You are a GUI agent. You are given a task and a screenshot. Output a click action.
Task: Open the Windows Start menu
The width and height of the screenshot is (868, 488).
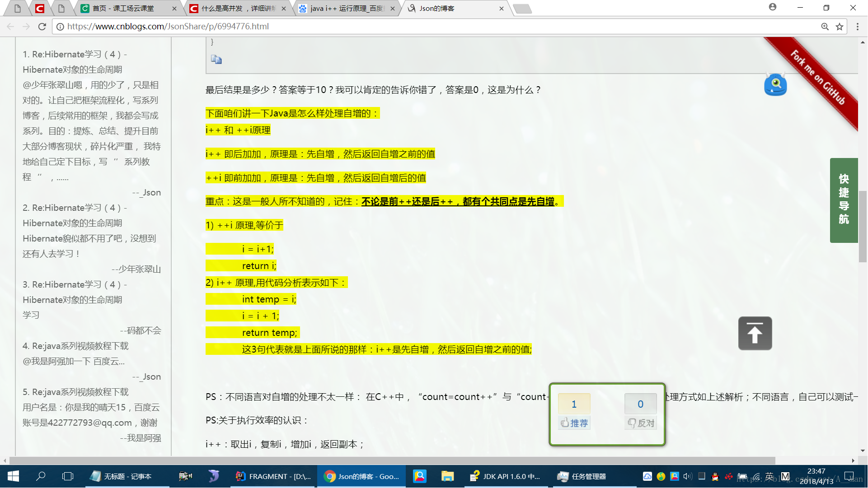(x=13, y=477)
